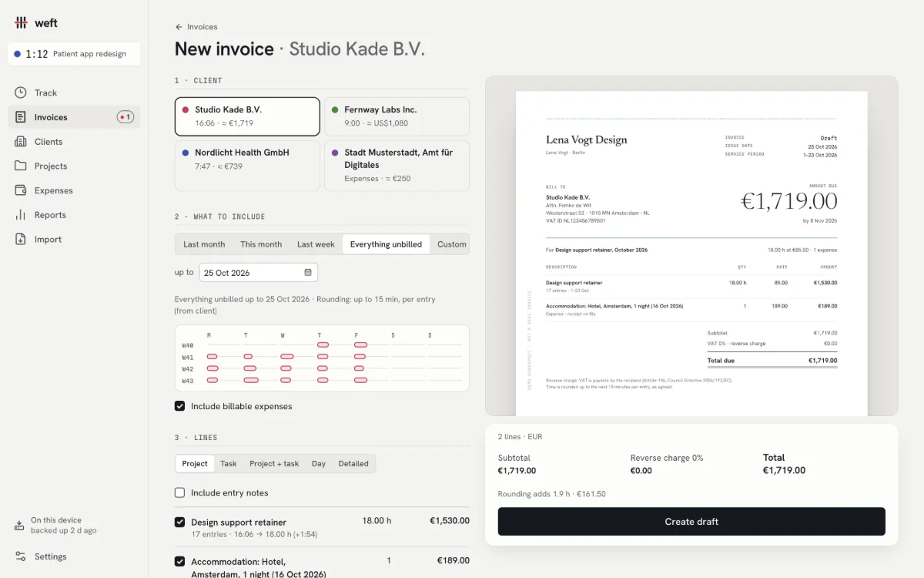Click the Clients building icon
Screen dimensions: 924x578
21,142
